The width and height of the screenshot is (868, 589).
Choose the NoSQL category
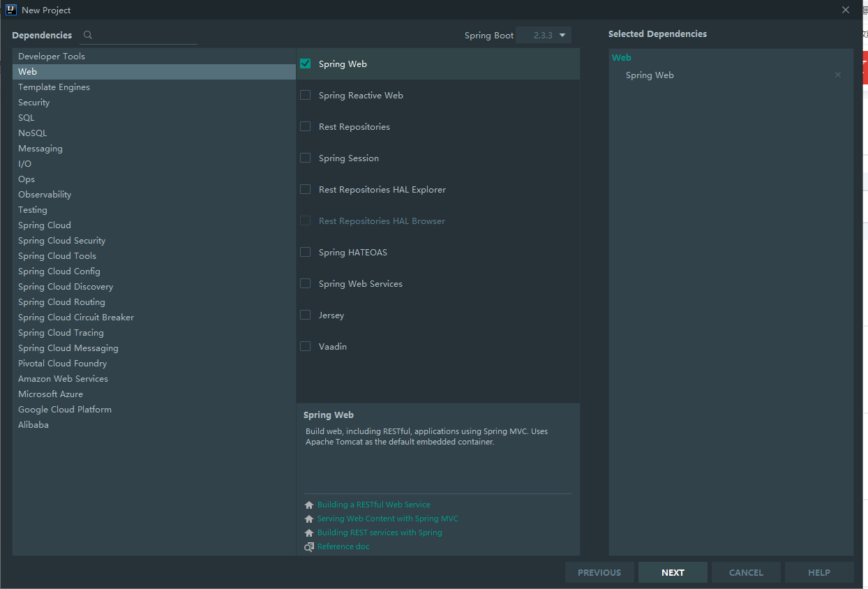click(154, 133)
